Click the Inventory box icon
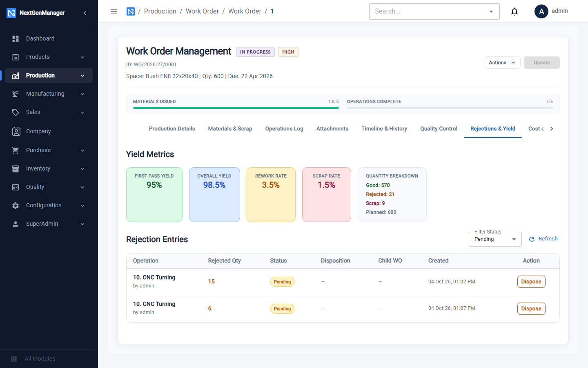588x368 pixels. [16, 169]
